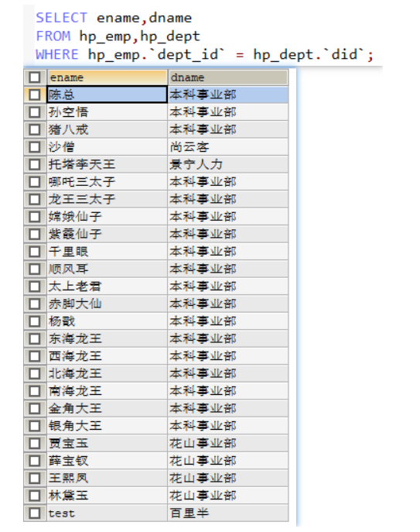The width and height of the screenshot is (420, 532).
Task: Select the 银角大王 ename cell
Action: point(107,426)
